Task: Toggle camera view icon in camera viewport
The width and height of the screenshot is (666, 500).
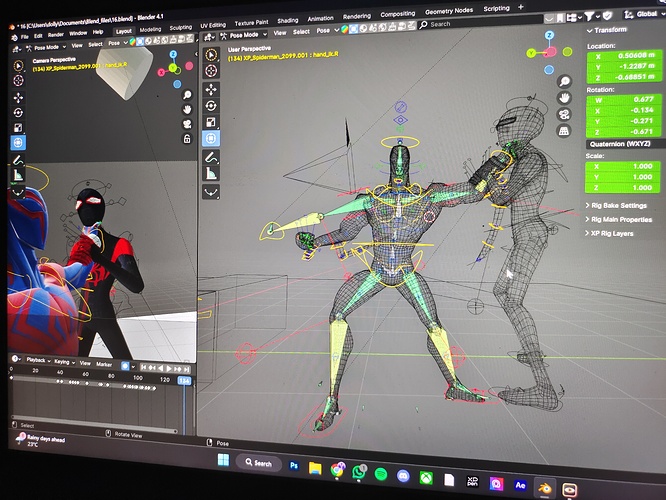Action: point(187,124)
